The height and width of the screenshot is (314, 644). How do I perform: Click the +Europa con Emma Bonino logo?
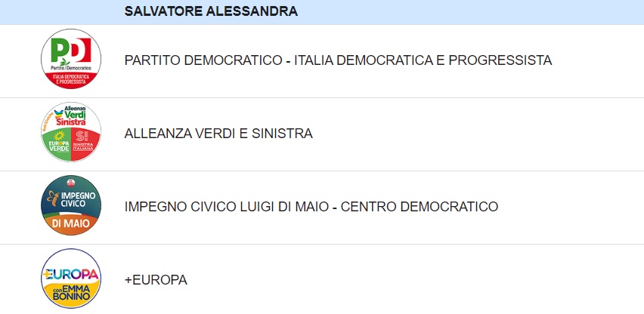71,279
